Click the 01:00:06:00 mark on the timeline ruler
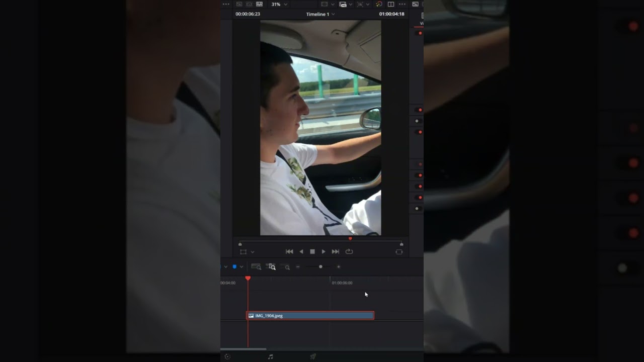Image resolution: width=644 pixels, height=362 pixels. point(342,283)
